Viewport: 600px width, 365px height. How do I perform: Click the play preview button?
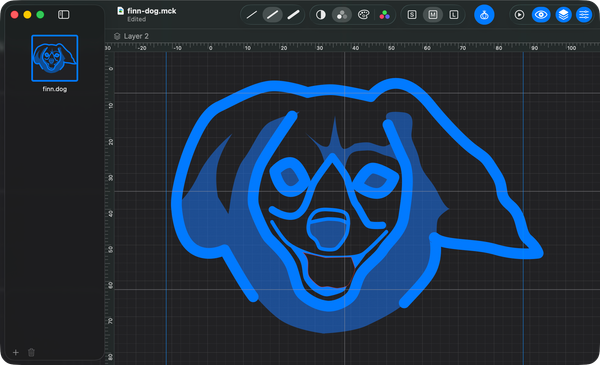click(519, 15)
